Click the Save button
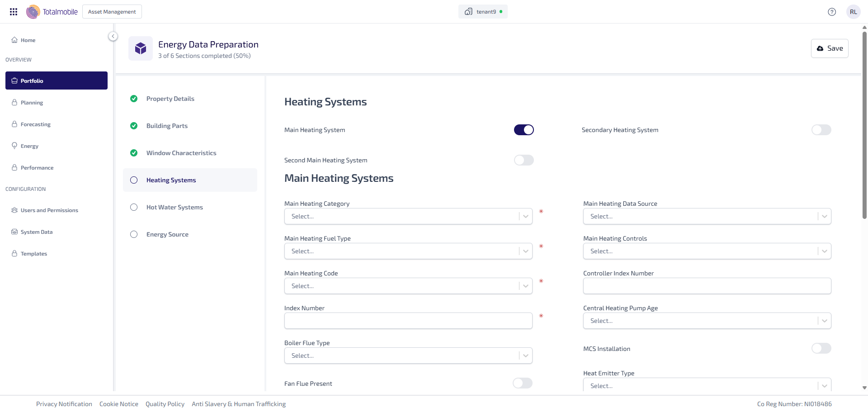The image size is (868, 412). pos(830,48)
